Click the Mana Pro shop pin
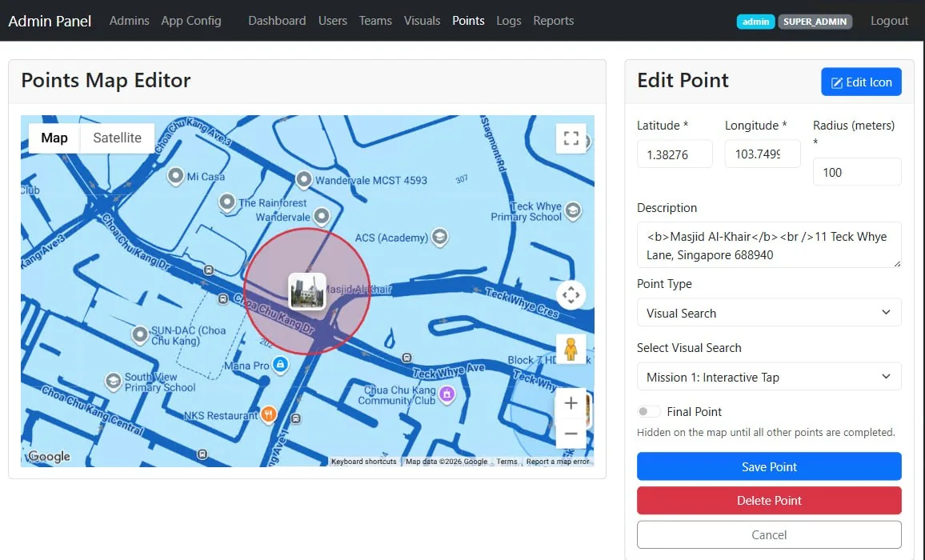The width and height of the screenshot is (925, 560). pyautogui.click(x=281, y=365)
